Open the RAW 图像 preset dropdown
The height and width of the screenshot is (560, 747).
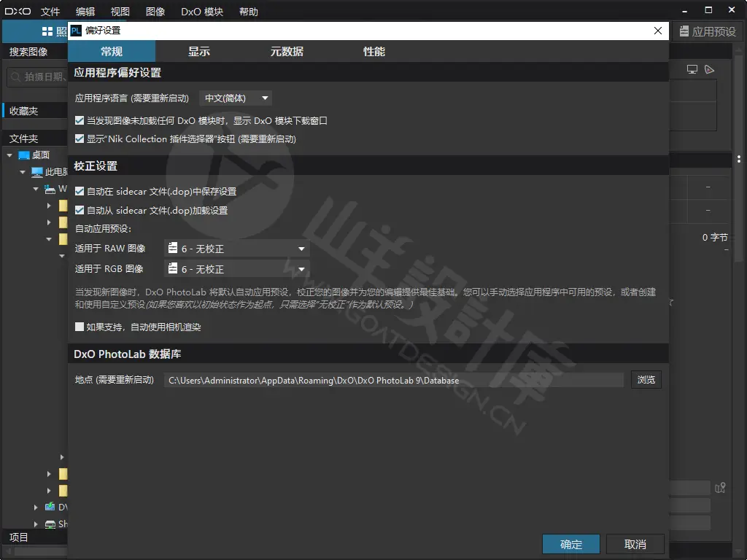pyautogui.click(x=237, y=249)
